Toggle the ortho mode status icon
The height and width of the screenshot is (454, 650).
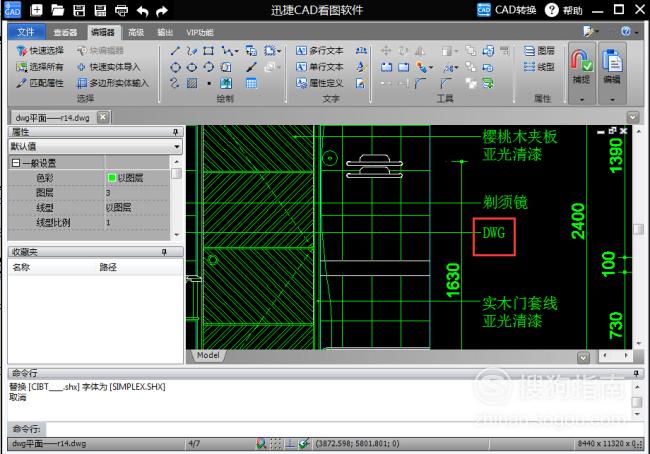click(x=290, y=444)
